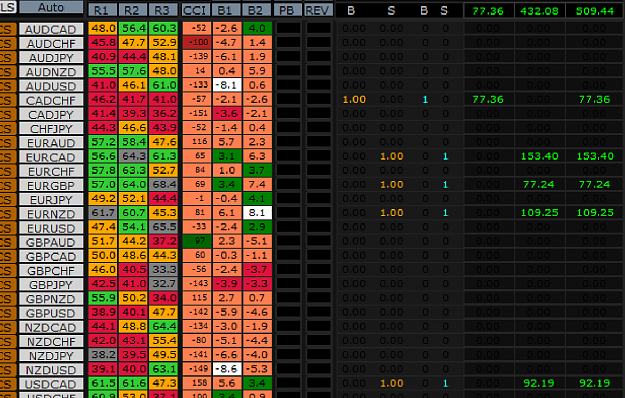Open the EURCAD symbol button
The width and height of the screenshot is (625, 398).
coord(51,157)
